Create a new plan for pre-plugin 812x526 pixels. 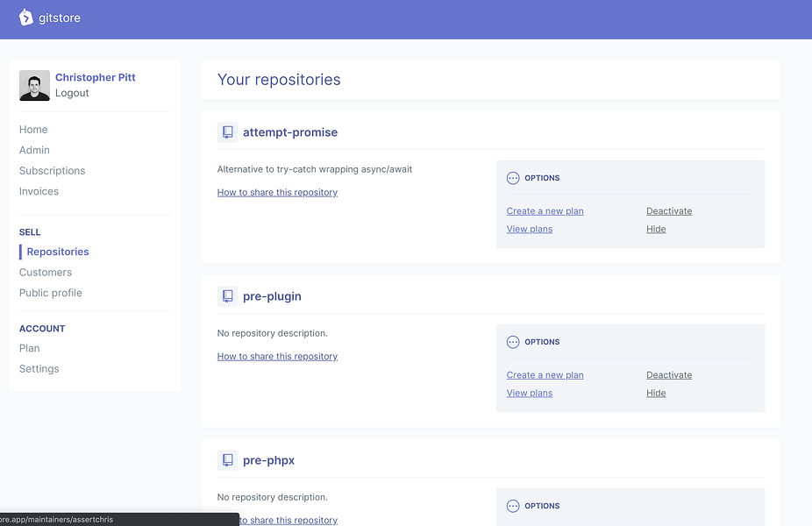pos(545,375)
